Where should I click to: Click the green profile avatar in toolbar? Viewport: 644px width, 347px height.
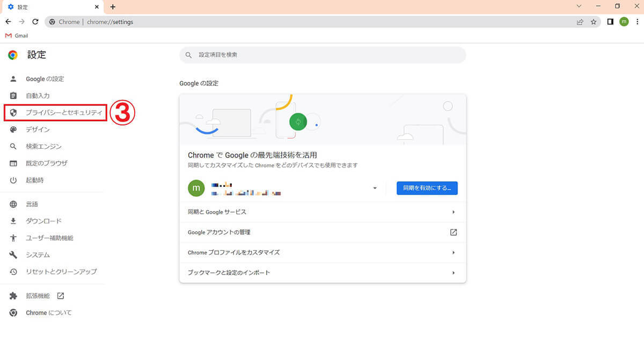[x=624, y=21]
